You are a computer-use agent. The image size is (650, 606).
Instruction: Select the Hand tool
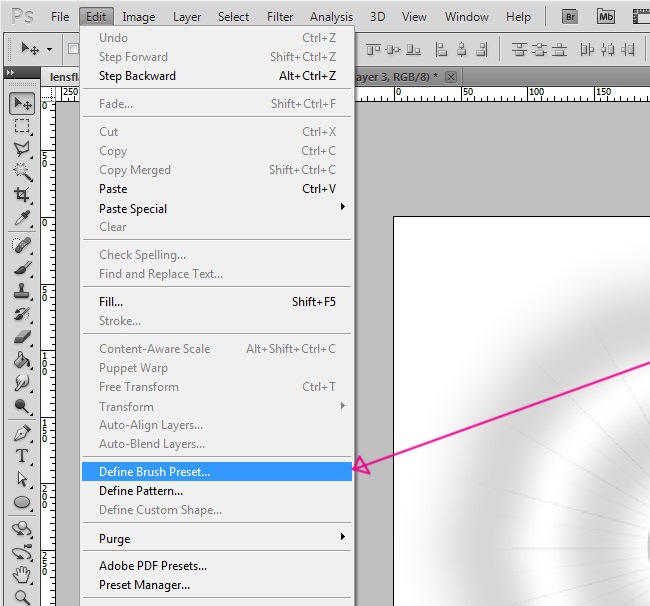click(x=22, y=574)
